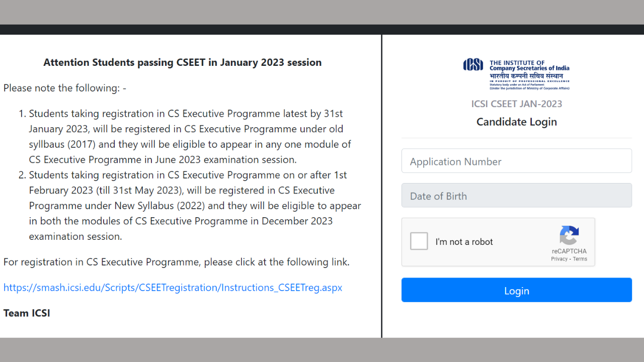Screen dimensions: 644x362
Task: Click the reCAPTCHA logo icon
Action: 569,235
